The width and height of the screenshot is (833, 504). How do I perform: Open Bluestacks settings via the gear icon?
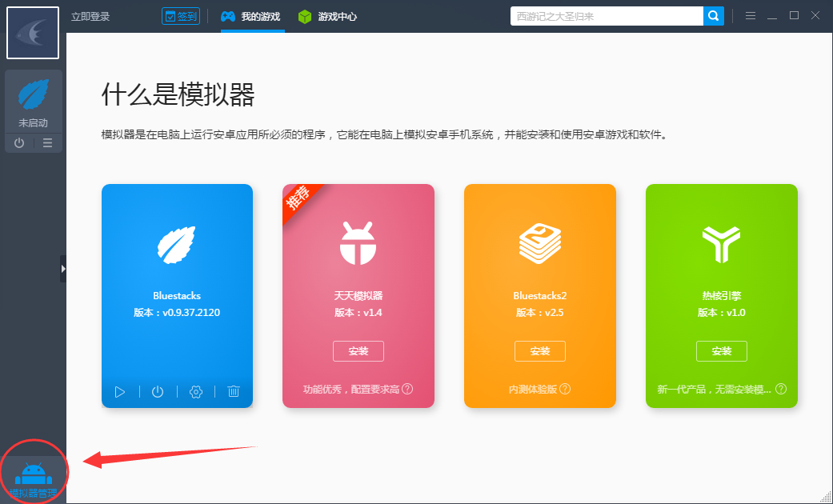(196, 392)
